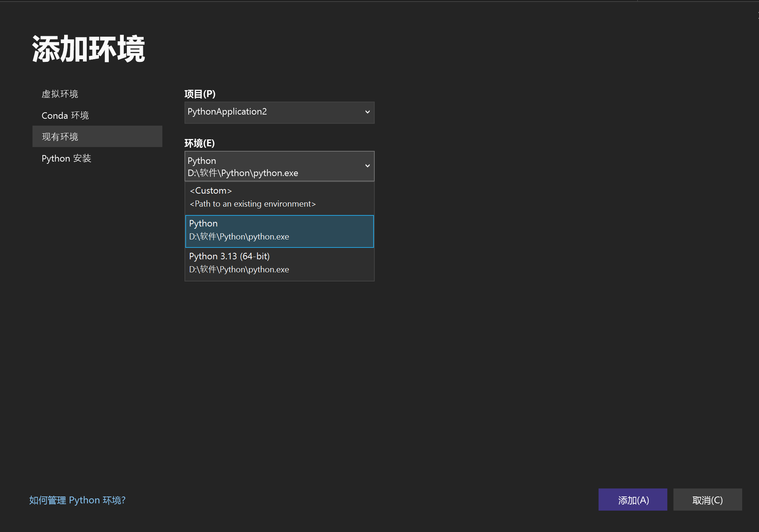This screenshot has height=532, width=759.
Task: Click the 项目(P) field label
Action: point(200,94)
